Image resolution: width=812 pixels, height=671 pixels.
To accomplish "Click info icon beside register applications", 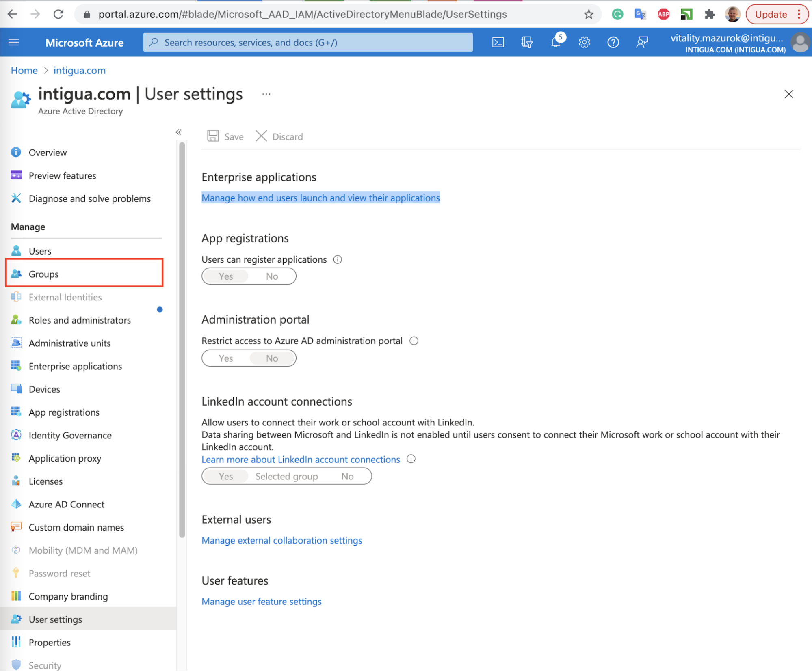I will [x=338, y=259].
